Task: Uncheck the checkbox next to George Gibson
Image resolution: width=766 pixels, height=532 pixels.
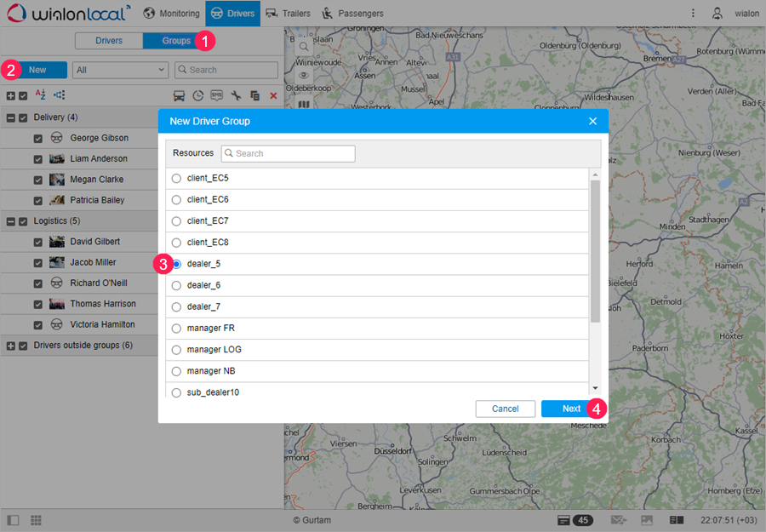Action: pyautogui.click(x=38, y=138)
